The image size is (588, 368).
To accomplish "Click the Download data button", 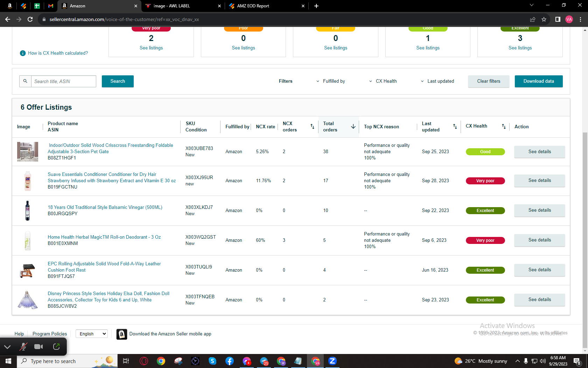I will (539, 81).
